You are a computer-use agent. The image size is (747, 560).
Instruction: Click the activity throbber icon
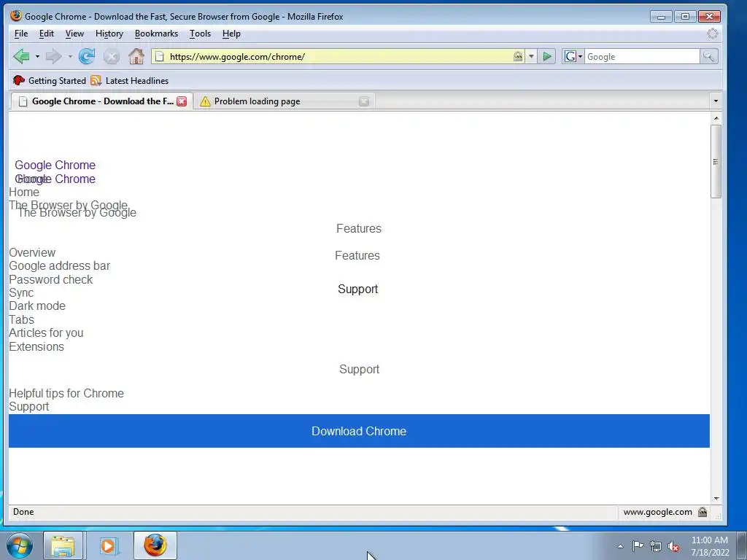tap(712, 34)
